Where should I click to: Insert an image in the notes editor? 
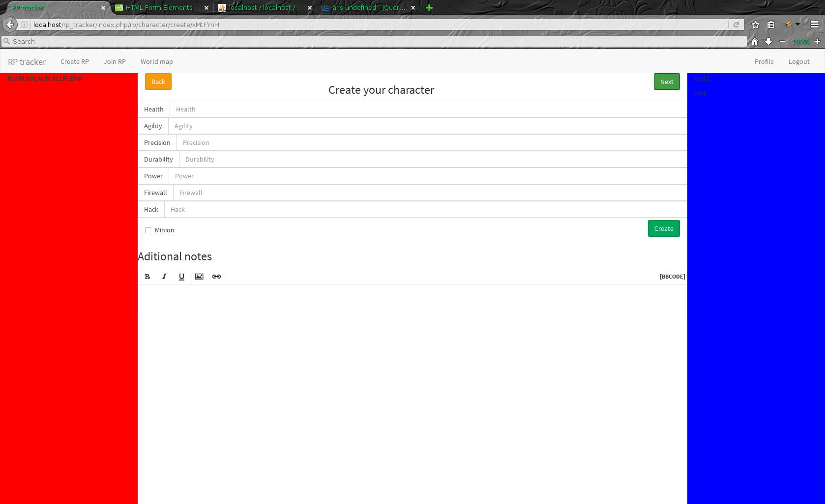coord(199,277)
